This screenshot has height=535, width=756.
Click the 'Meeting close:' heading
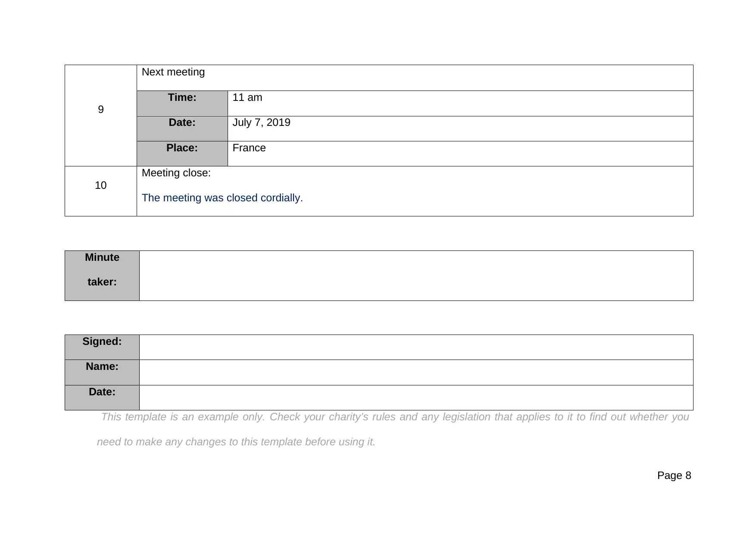click(176, 173)
